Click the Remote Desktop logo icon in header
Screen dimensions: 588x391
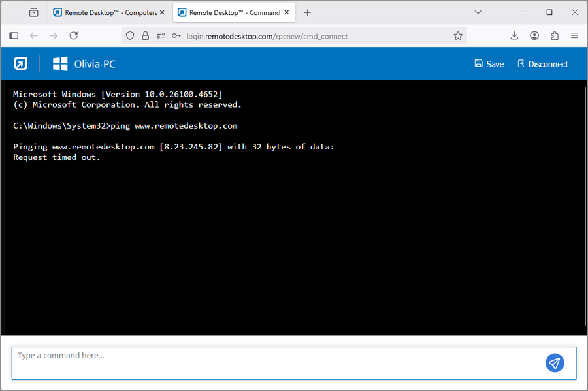coord(20,64)
